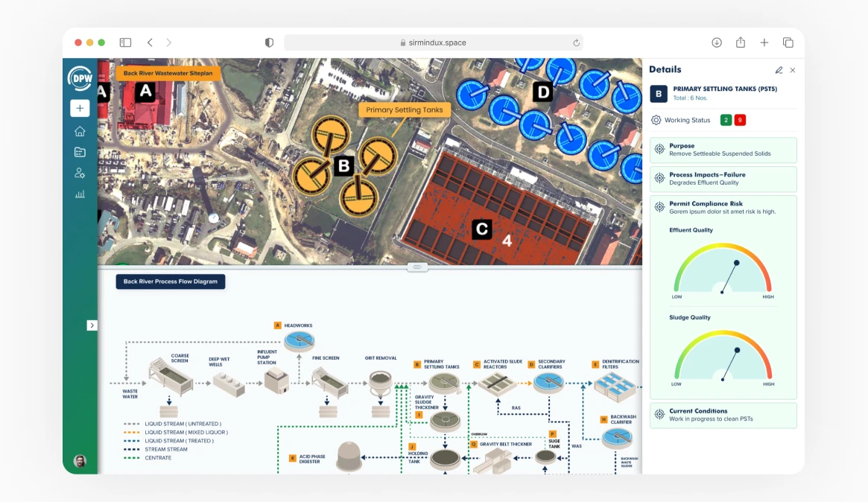Image resolution: width=868 pixels, height=502 pixels.
Task: Select map marker D on blue clarifiers
Action: 543,92
